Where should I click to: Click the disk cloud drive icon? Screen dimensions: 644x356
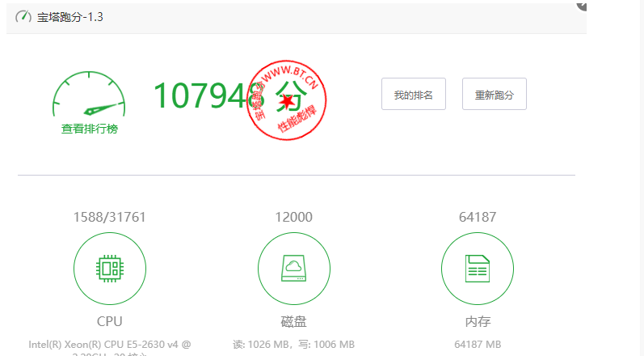coord(293,268)
